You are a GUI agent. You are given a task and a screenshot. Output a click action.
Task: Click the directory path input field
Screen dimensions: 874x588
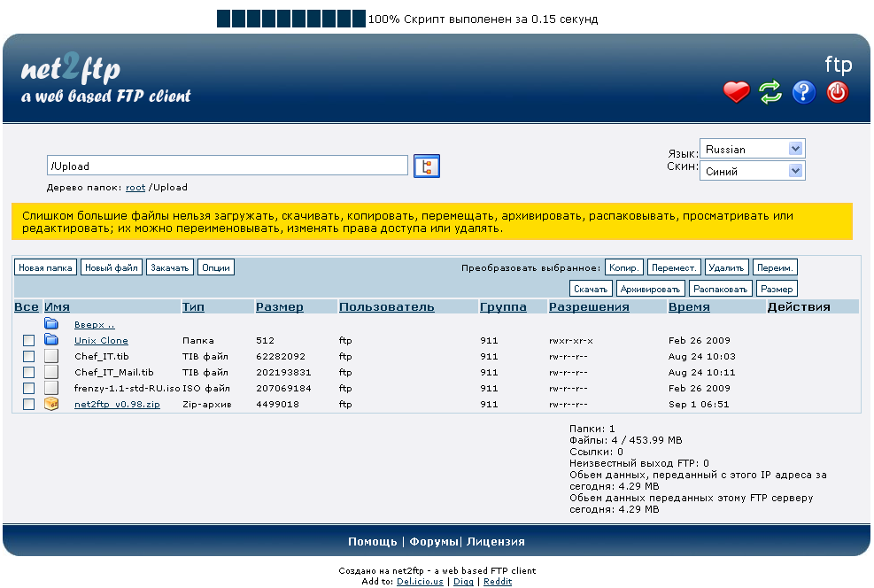coord(227,166)
